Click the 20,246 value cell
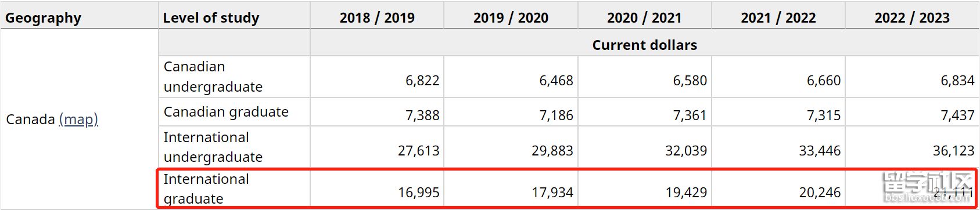This screenshot has width=980, height=210. (x=778, y=189)
